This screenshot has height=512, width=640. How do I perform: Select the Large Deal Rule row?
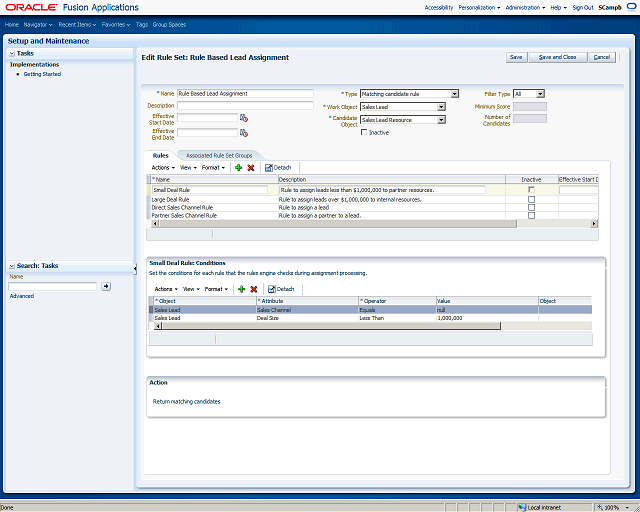point(372,200)
